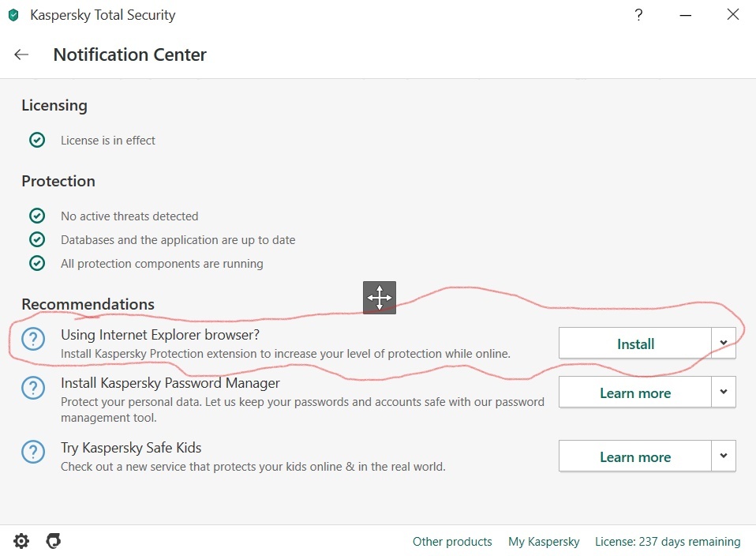Expand the dropdown beside Safe Kids Learn more
Image resolution: width=756 pixels, height=556 pixels.
[x=724, y=456]
